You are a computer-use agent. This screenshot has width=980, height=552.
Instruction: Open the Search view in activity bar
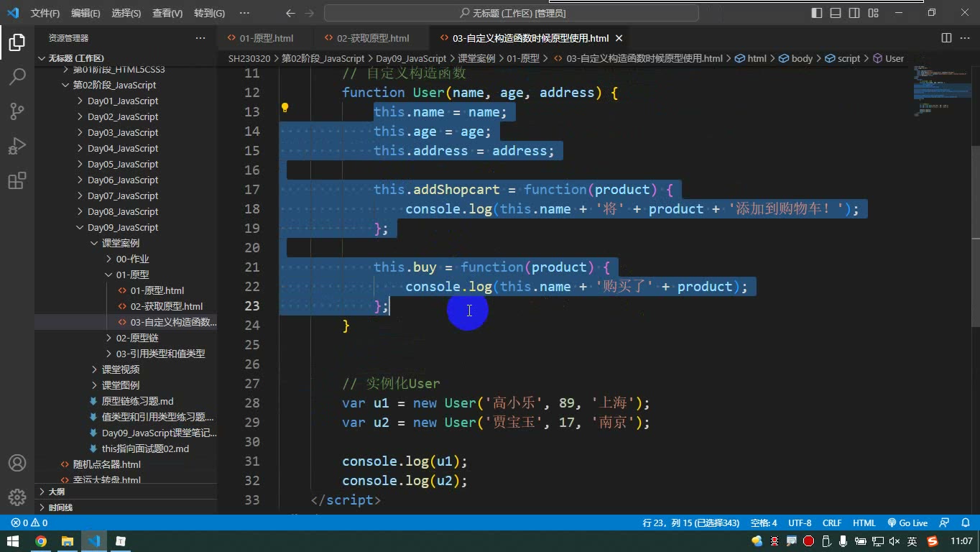click(17, 76)
